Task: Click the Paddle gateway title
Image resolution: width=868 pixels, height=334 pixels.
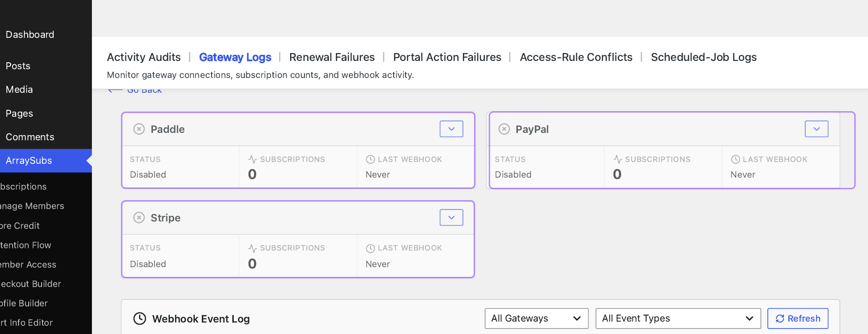Action: 168,129
